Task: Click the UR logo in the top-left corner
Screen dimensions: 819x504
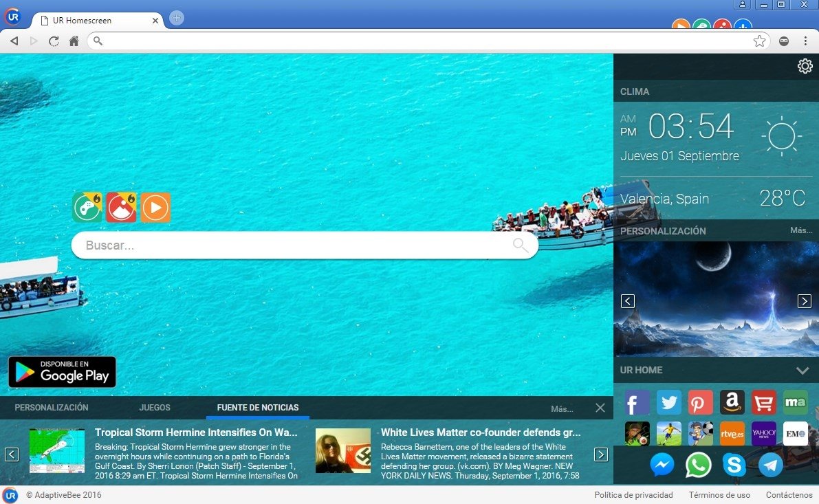Action: 12,17
